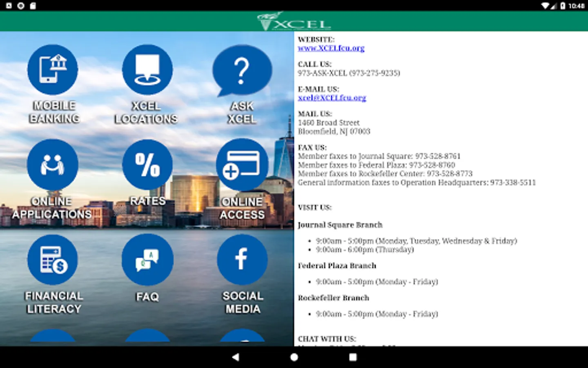Select the 1460 Broad Street address line
The width and height of the screenshot is (588, 368).
click(329, 123)
